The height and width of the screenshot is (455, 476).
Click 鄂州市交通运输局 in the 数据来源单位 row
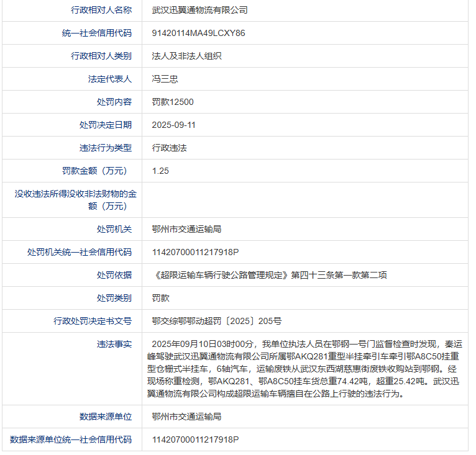pyautogui.click(x=186, y=417)
